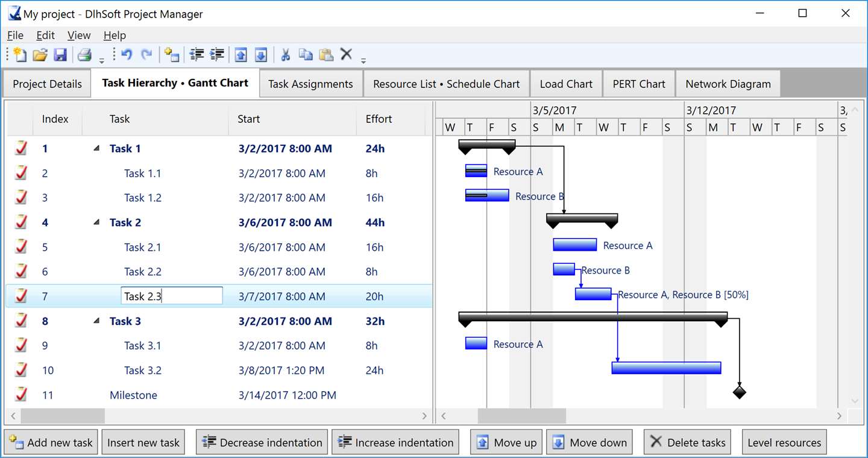Viewport: 868px width, 458px height.
Task: Click the Gantt chart horizontal scrollbar thumb
Action: point(522,416)
